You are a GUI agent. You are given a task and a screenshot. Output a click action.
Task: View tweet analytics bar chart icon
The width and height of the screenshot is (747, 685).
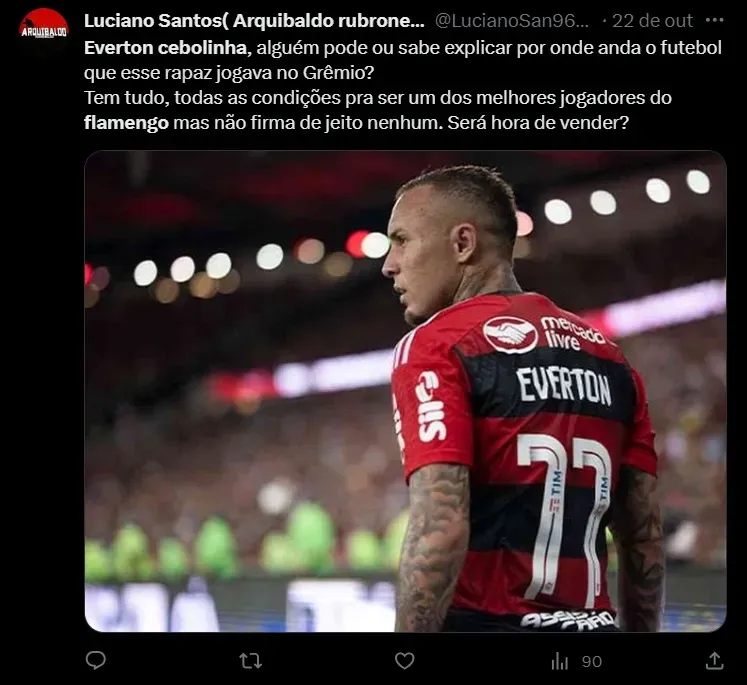[559, 661]
